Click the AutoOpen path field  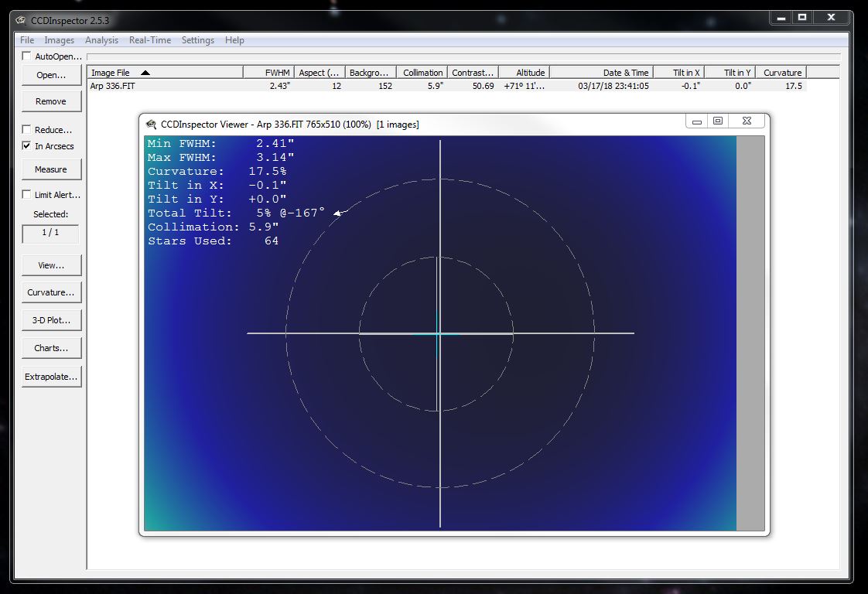464,56
